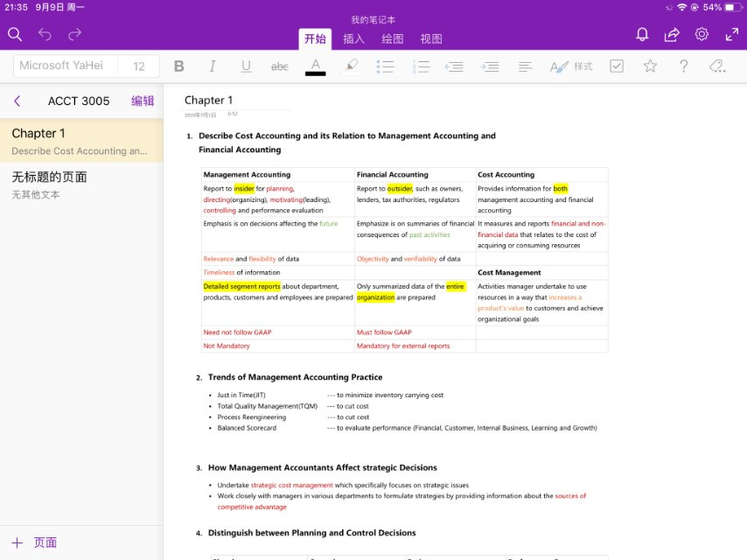Undo the last action

point(45,34)
